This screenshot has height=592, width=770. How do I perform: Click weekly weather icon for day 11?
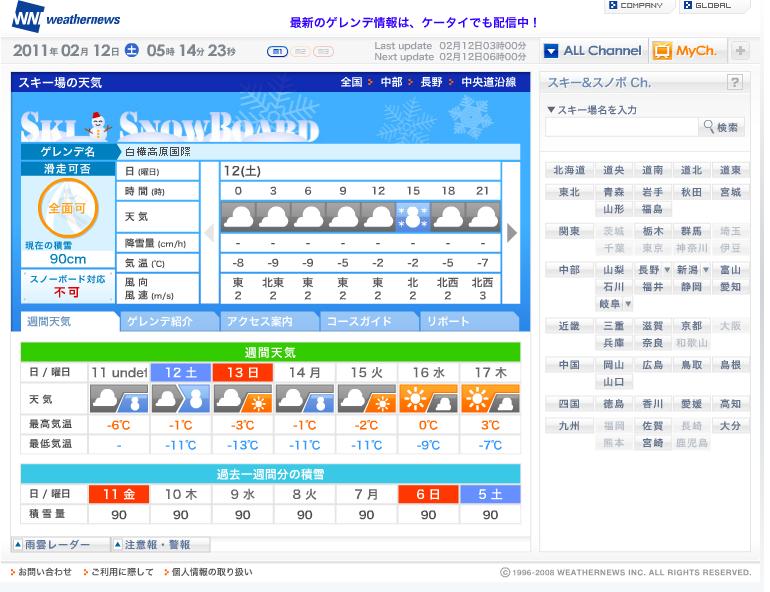[119, 399]
